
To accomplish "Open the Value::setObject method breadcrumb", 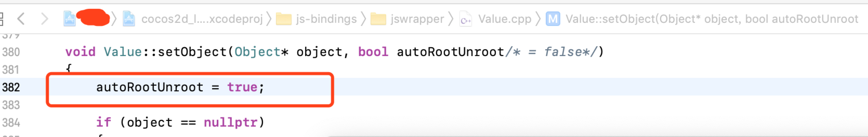I will tap(712, 19).
